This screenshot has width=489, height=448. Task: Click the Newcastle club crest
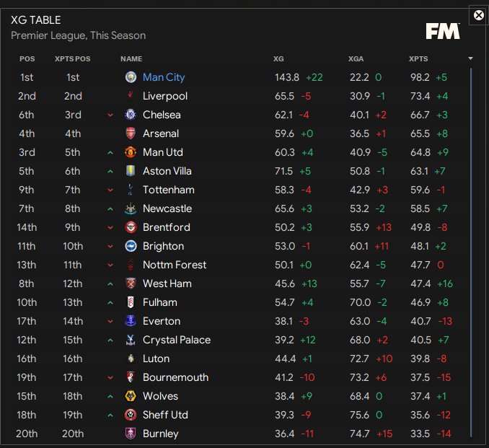131,208
